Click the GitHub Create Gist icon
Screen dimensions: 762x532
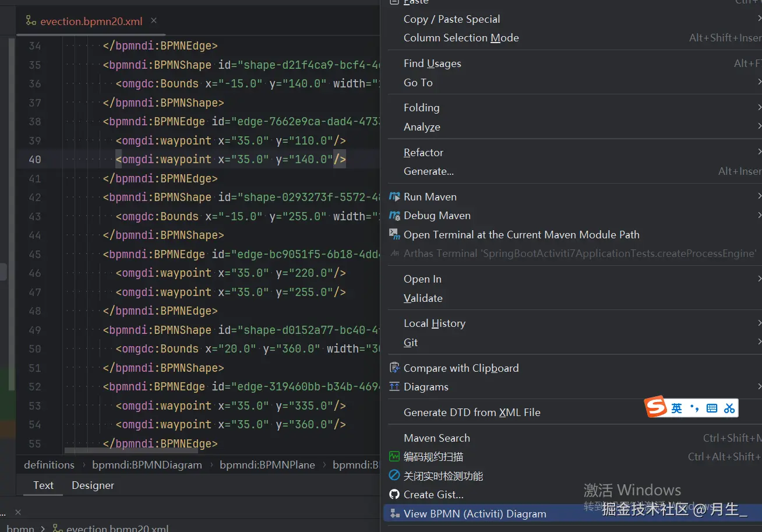[x=394, y=495]
